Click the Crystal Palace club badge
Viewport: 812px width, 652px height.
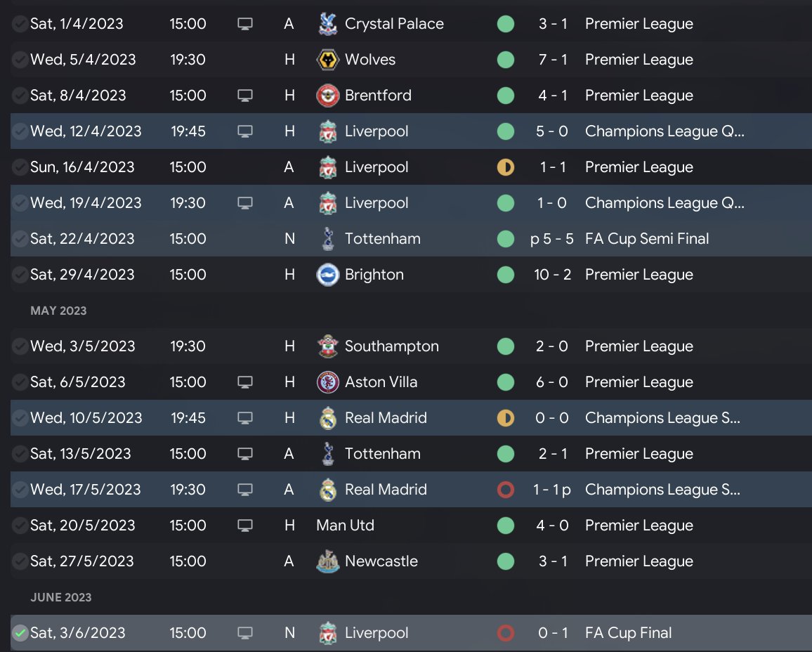328,24
